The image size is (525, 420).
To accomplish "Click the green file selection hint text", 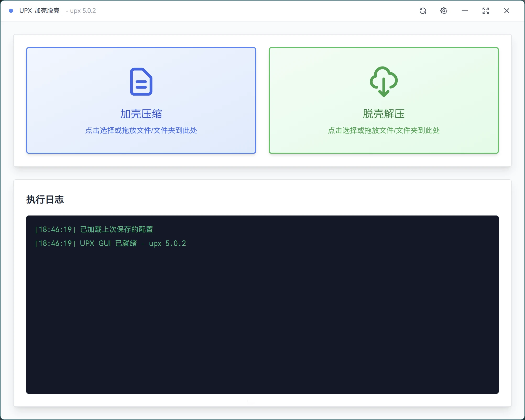I will 384,130.
